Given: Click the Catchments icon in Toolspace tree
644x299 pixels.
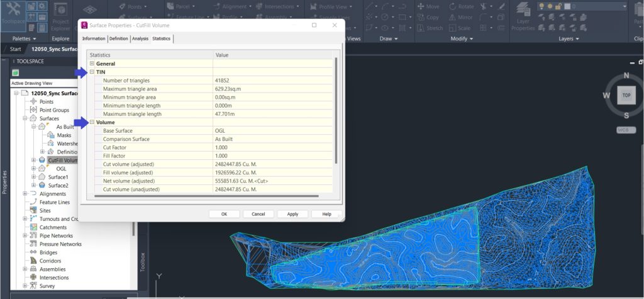Looking at the screenshot, I should pos(33,227).
